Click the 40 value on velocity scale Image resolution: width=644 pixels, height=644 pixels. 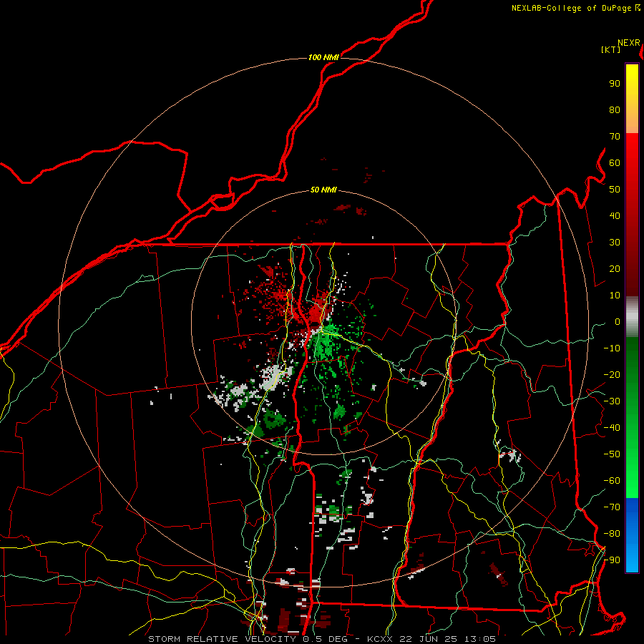(615, 215)
